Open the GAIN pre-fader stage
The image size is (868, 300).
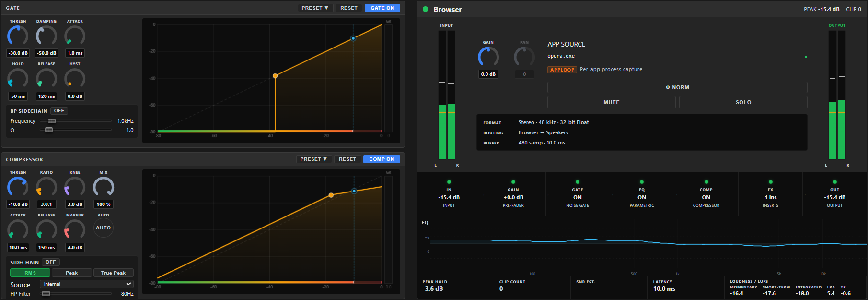pos(513,193)
